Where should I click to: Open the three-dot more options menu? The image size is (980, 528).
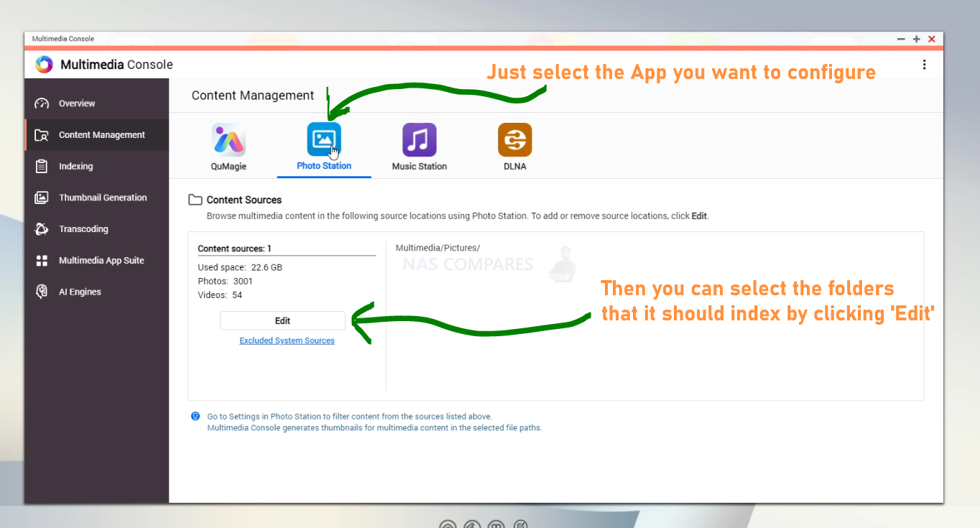coord(924,65)
